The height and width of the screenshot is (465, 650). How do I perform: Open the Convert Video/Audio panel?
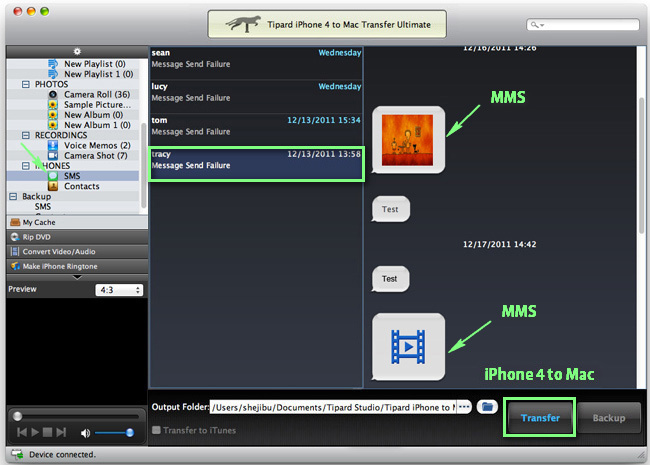77,252
